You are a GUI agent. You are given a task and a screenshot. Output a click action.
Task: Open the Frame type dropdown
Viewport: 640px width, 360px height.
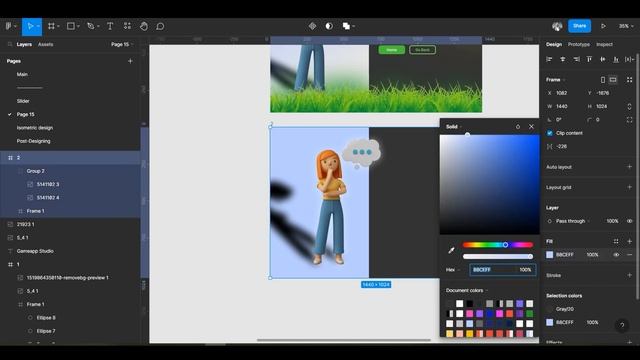556,80
